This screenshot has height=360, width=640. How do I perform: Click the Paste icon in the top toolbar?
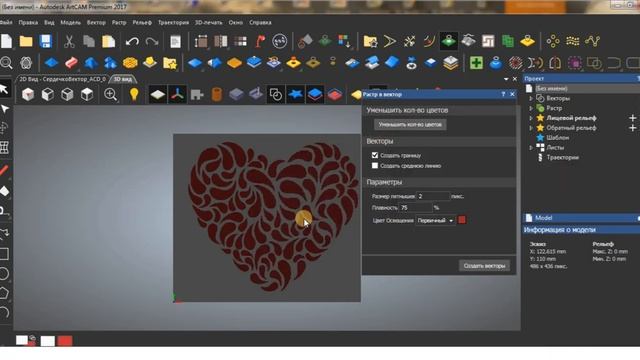[x=109, y=41]
